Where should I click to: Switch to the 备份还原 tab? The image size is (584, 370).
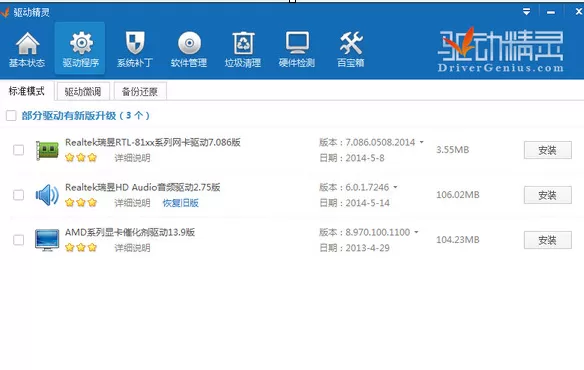pyautogui.click(x=140, y=91)
